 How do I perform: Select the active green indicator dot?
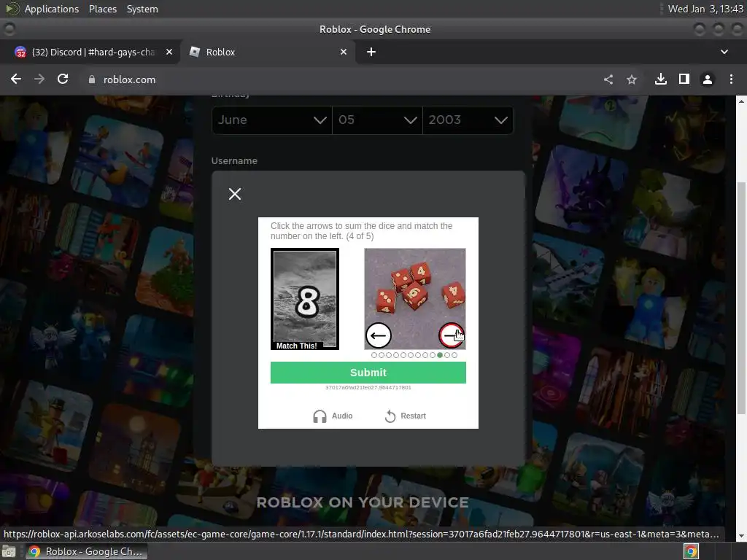coord(440,355)
